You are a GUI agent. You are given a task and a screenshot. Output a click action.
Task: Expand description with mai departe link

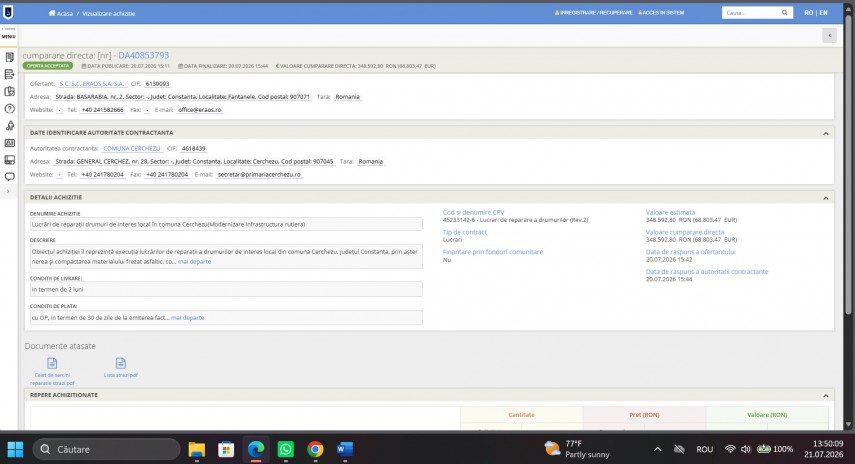click(x=194, y=262)
